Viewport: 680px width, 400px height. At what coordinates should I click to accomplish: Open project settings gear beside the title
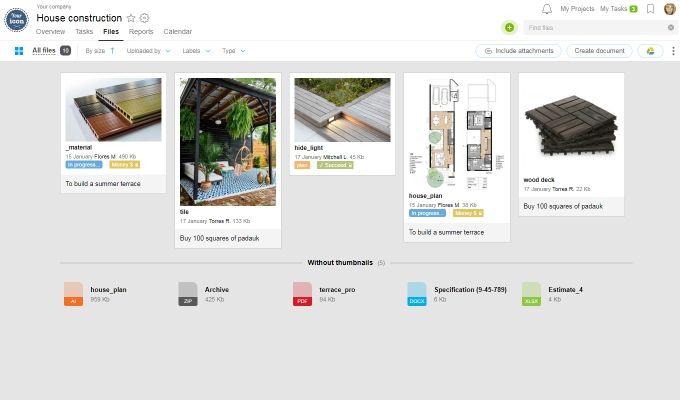click(145, 18)
